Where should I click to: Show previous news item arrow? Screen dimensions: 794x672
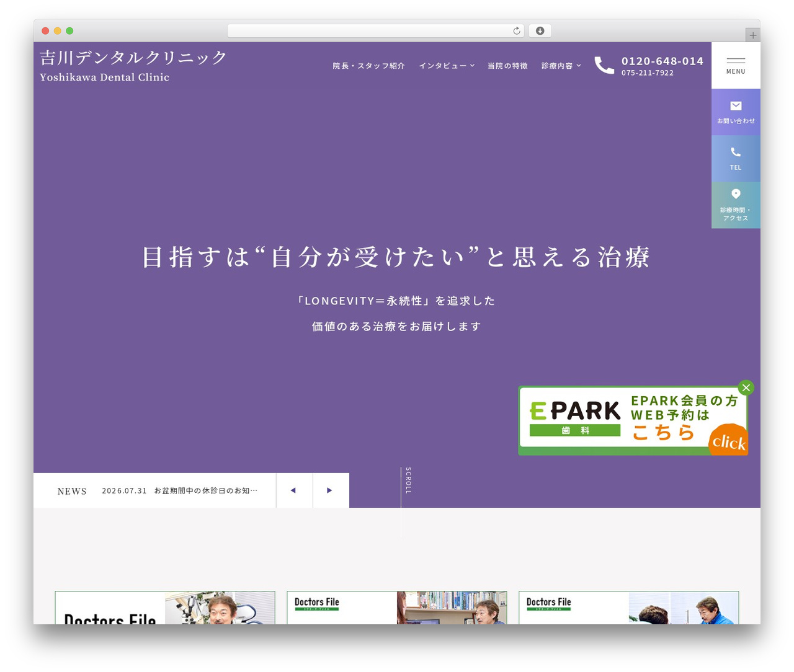tap(294, 490)
